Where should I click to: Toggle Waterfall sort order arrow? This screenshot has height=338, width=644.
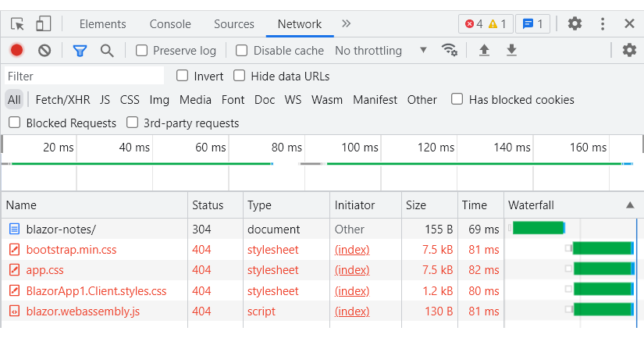(x=630, y=205)
